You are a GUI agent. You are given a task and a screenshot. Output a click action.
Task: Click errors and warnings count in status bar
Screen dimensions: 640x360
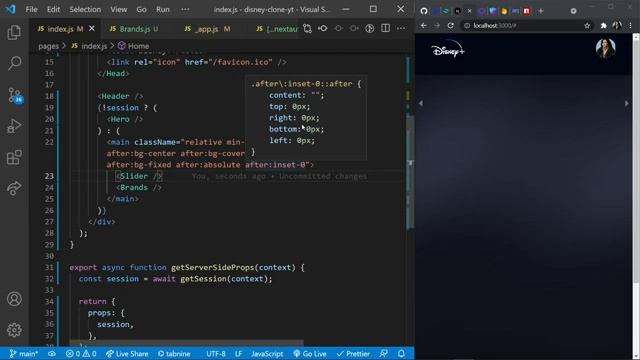(81, 353)
